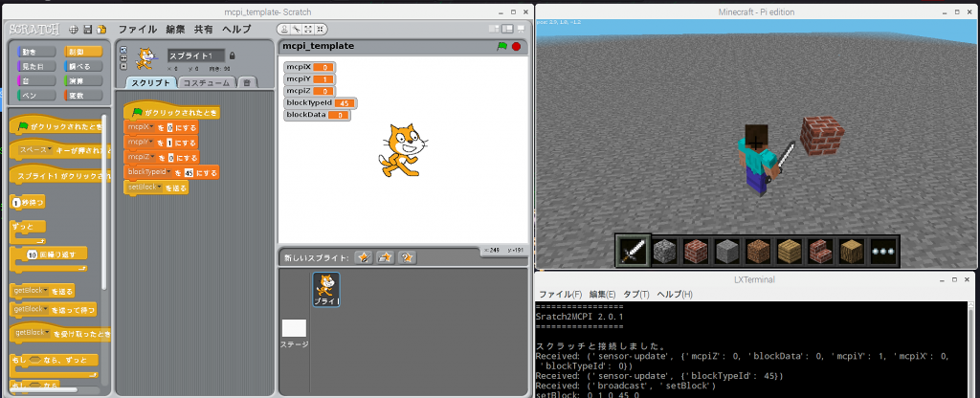Select the 音 sound block category
The height and width of the screenshot is (398, 980).
click(37, 80)
